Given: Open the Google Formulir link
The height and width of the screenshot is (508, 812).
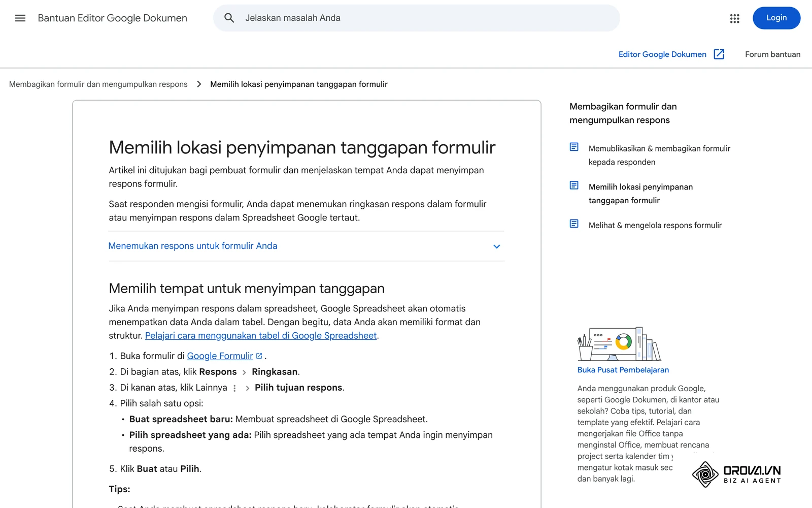Looking at the screenshot, I should pos(220,356).
